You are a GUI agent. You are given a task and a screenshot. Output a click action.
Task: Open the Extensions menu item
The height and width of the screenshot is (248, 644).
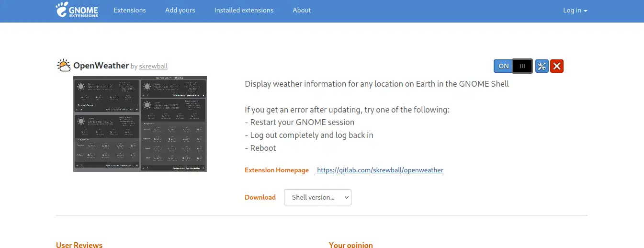click(x=130, y=10)
